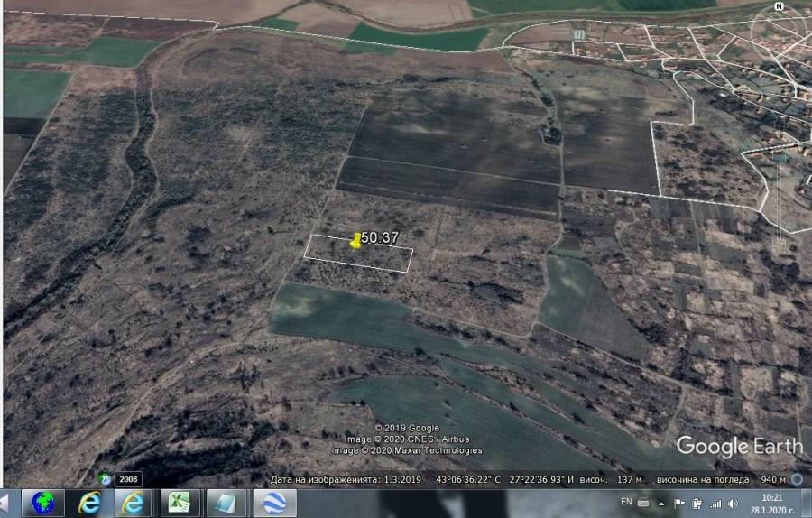Open the historical imagery clock icon
This screenshot has width=812, height=518.
pos(105,477)
